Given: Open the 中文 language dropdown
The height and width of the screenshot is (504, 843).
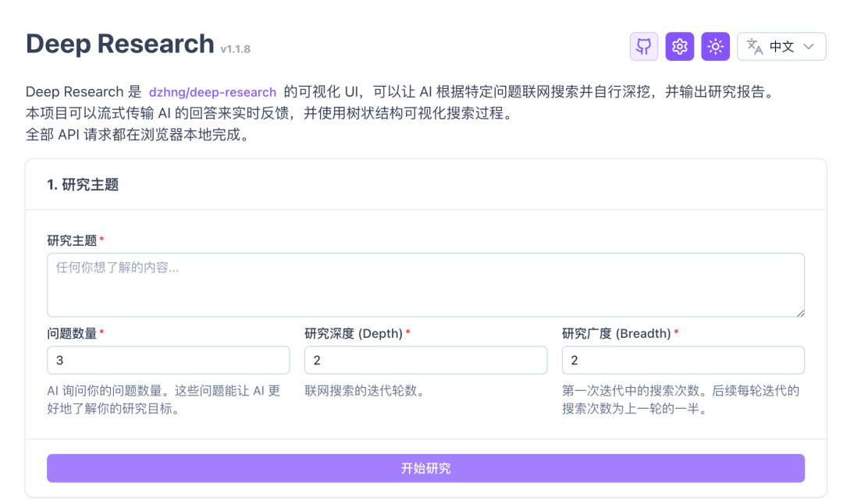Looking at the screenshot, I should point(781,46).
